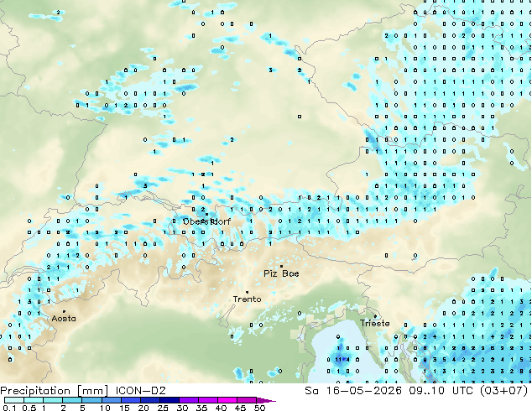The width and height of the screenshot is (532, 411).
Task: Click the legend value label '0.5'
Action: tap(29, 408)
